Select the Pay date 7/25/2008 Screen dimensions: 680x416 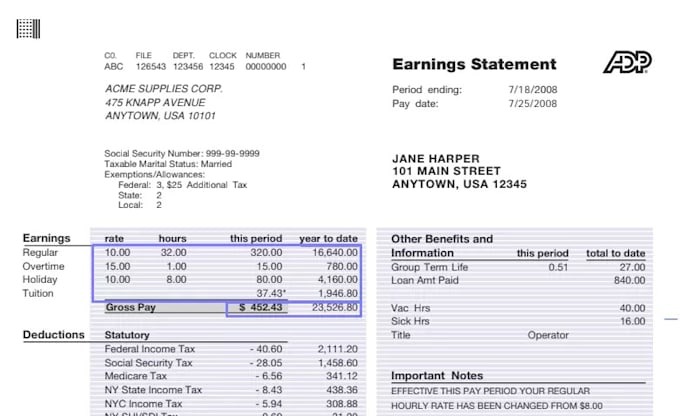click(530, 103)
